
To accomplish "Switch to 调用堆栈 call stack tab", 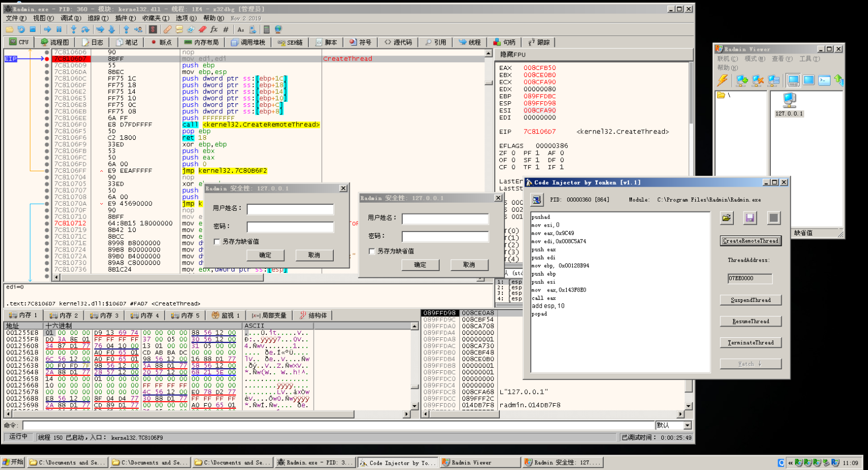I will (248, 42).
